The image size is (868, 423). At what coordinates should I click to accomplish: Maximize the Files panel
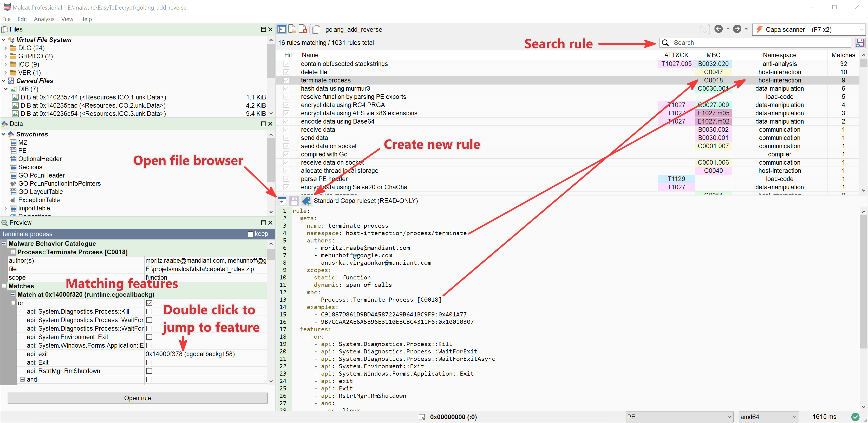pos(264,29)
